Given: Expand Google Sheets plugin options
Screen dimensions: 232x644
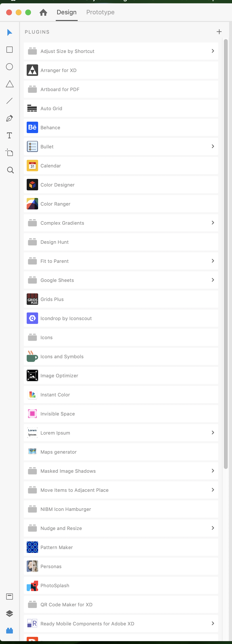Looking at the screenshot, I should click(213, 280).
